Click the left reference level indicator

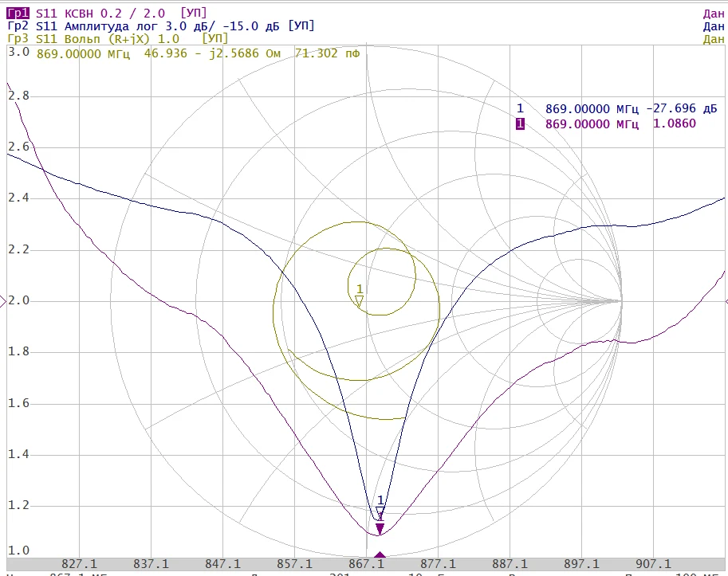pyautogui.click(x=3, y=301)
